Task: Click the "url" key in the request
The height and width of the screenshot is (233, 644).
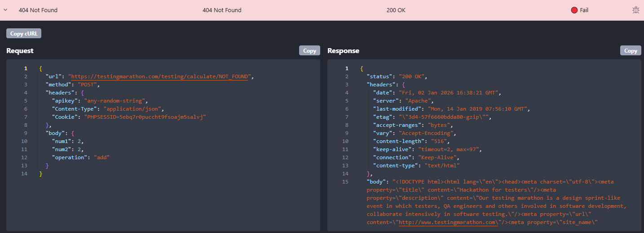Action: 53,76
